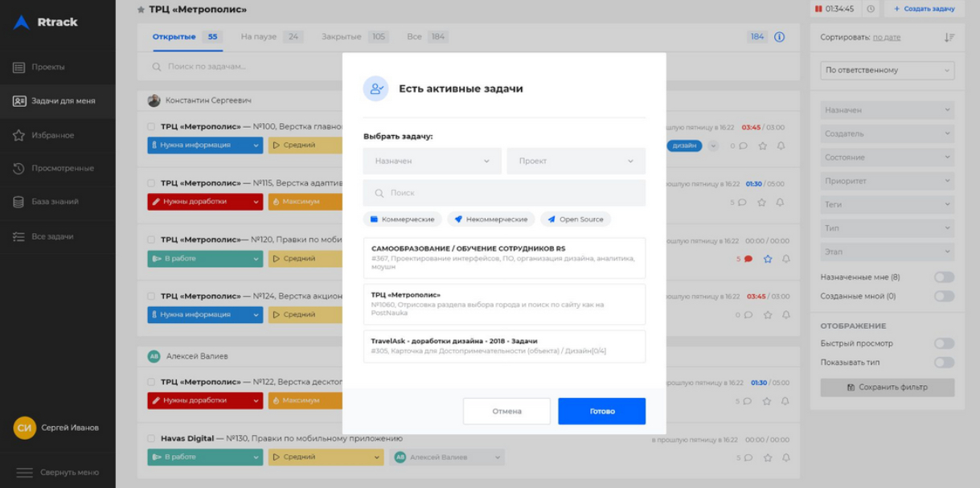Select САМООБРАЗОВАНИЕ / ОБУЧЕНИЕ СОТРУДНИКОВ RS task

point(504,258)
